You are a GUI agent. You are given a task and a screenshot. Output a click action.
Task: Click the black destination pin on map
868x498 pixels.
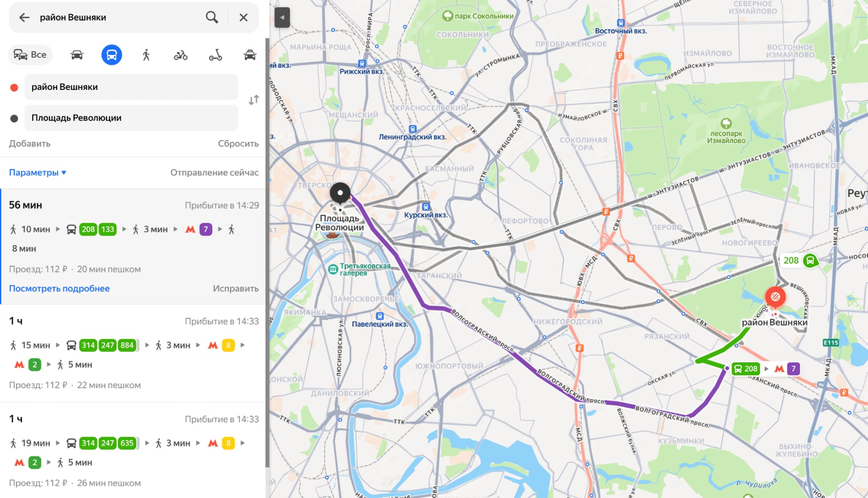pos(340,193)
